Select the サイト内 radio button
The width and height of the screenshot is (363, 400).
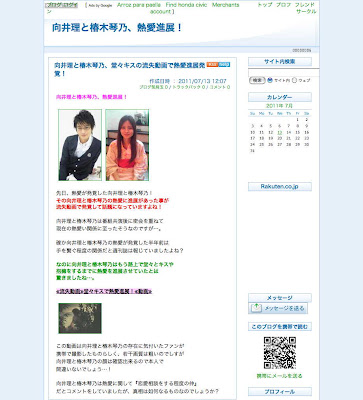pyautogui.click(x=270, y=80)
